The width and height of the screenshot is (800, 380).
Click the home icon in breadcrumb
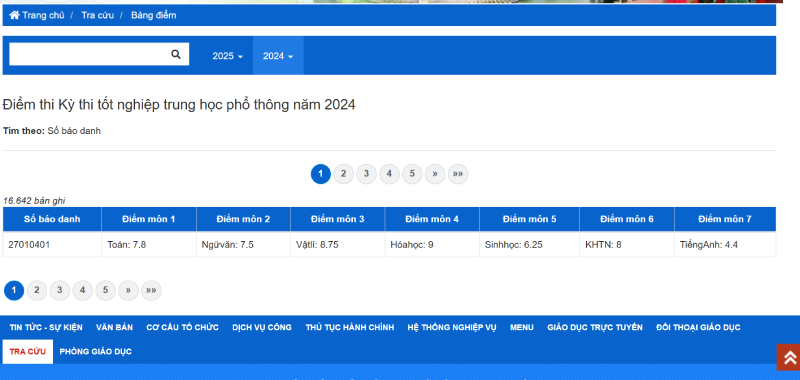[x=14, y=15]
